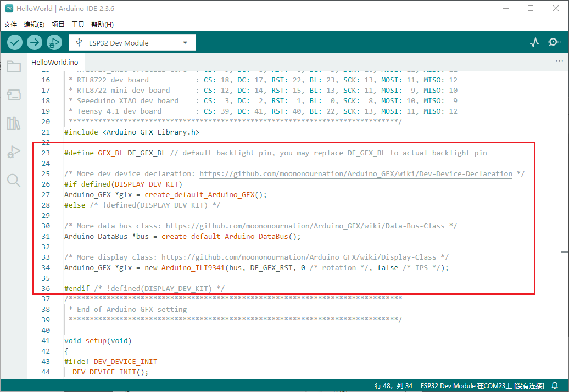The image size is (569, 392).
Task: Open the Display-Class wiki link
Action: pos(299,257)
